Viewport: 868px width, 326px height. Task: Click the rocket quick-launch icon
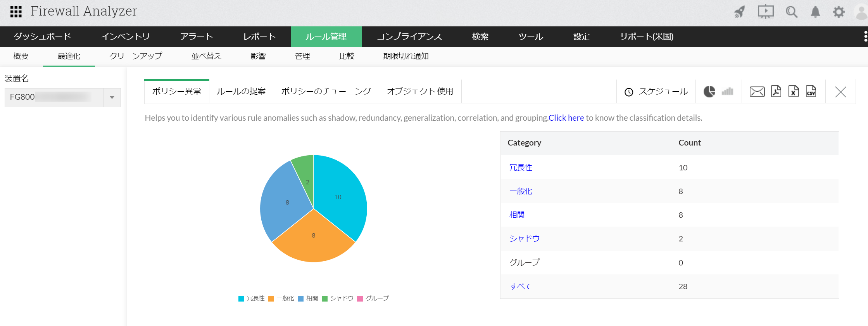click(x=740, y=12)
